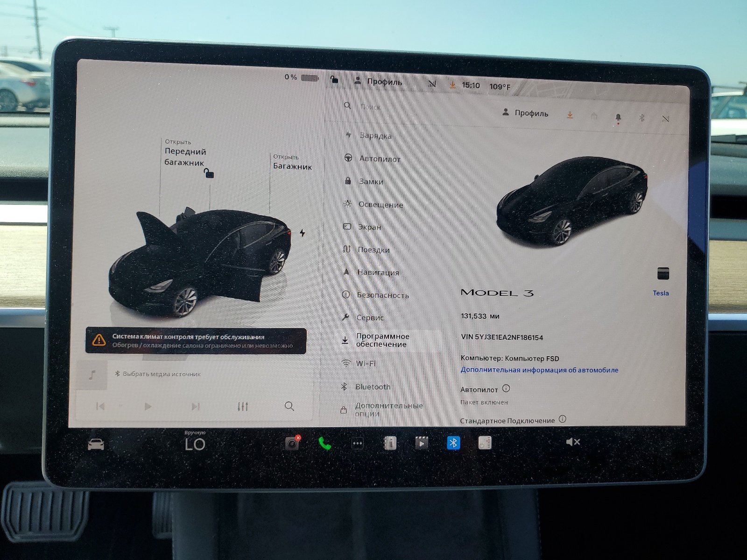Screen dimensions: 747x560
Task: Open the radio app icon in the dock
Action: point(485,442)
